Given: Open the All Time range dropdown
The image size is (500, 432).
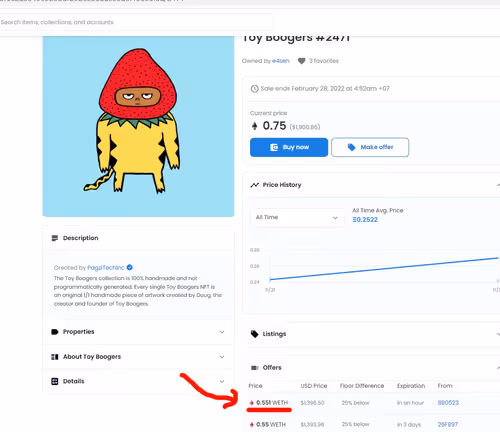Looking at the screenshot, I should (x=297, y=218).
